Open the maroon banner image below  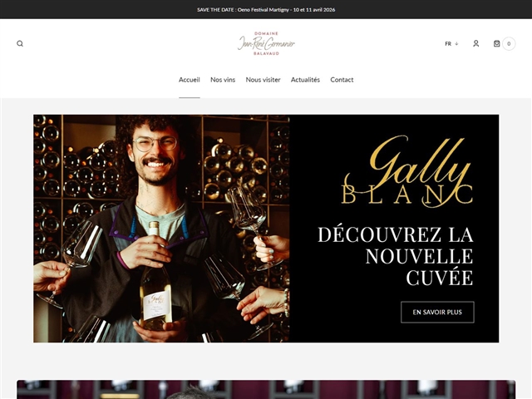coord(266,389)
